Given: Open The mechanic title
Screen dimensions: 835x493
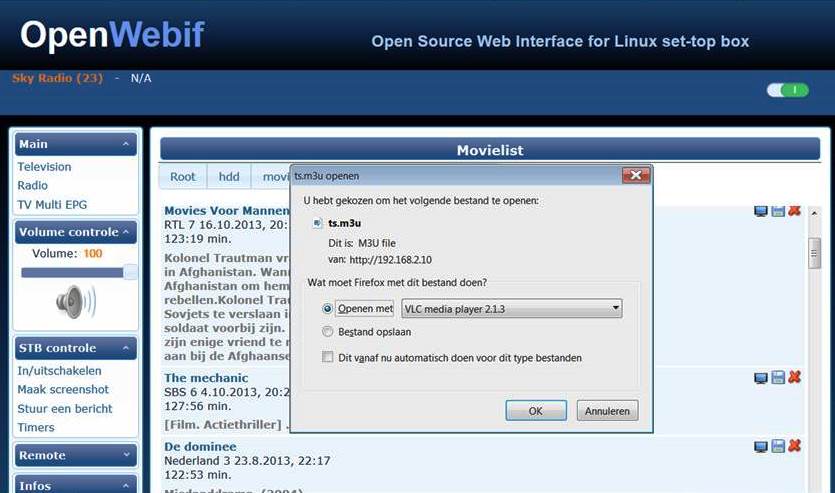Looking at the screenshot, I should click(x=206, y=378).
